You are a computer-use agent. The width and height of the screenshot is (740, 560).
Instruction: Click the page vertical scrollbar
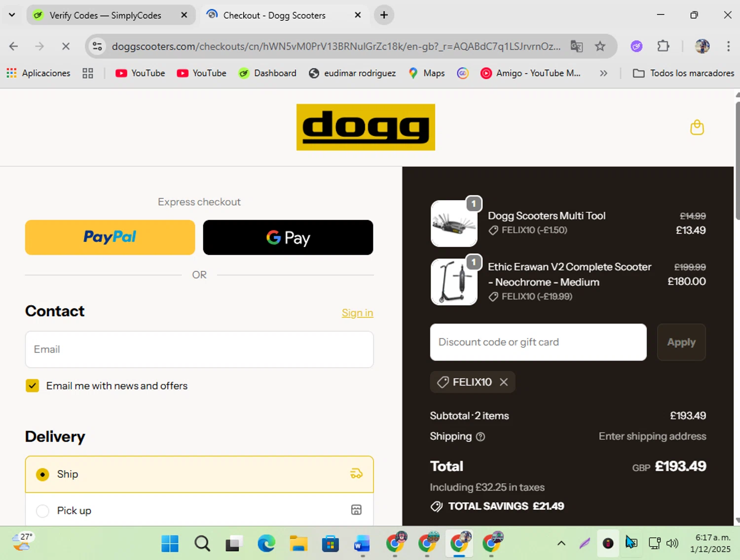[x=737, y=160]
